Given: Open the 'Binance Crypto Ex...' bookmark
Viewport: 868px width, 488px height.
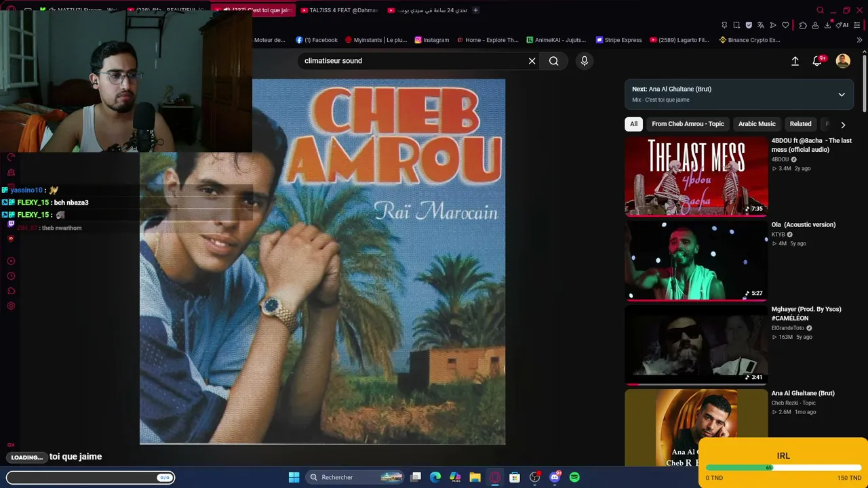Looking at the screenshot, I should coord(750,40).
